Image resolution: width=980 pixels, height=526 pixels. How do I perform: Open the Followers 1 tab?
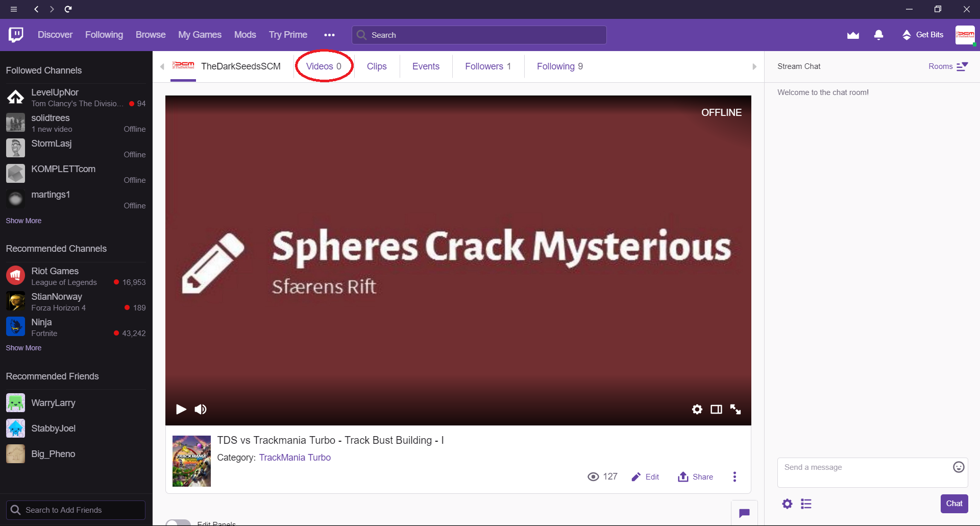[488, 66]
